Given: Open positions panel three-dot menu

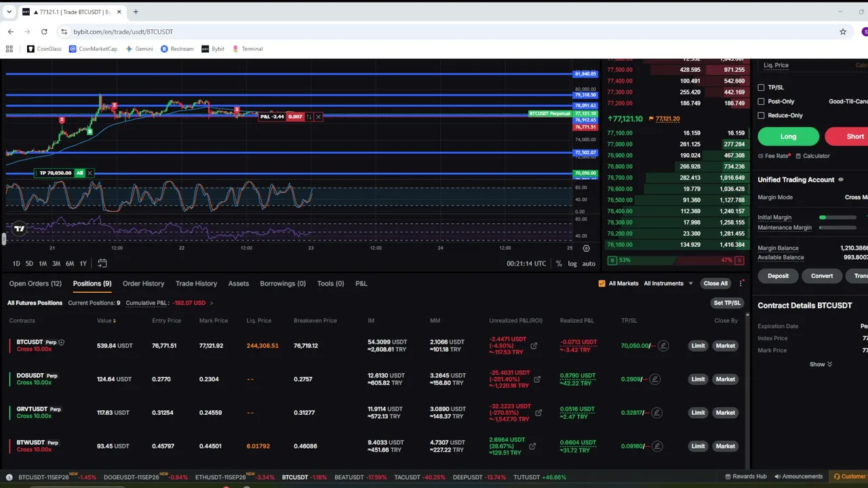Looking at the screenshot, I should pyautogui.click(x=741, y=283).
